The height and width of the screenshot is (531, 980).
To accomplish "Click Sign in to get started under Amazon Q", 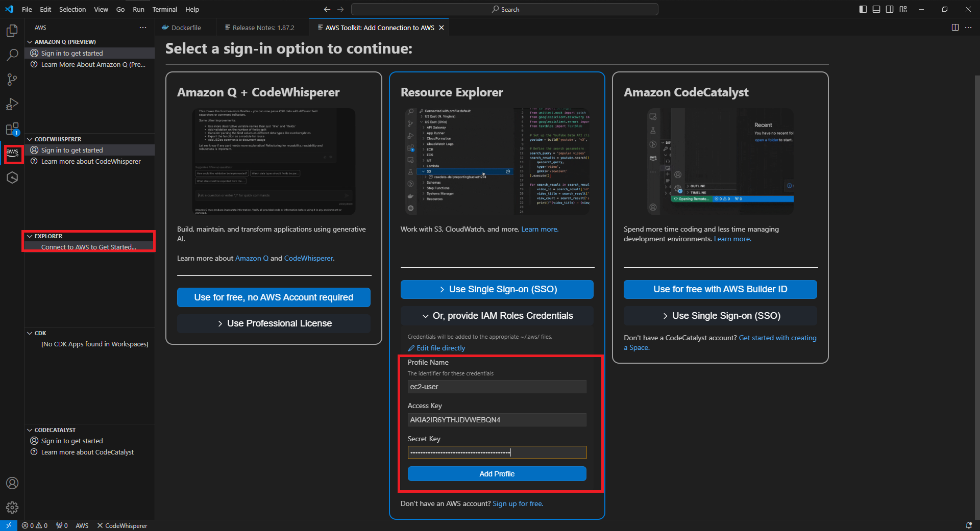I will [x=90, y=53].
